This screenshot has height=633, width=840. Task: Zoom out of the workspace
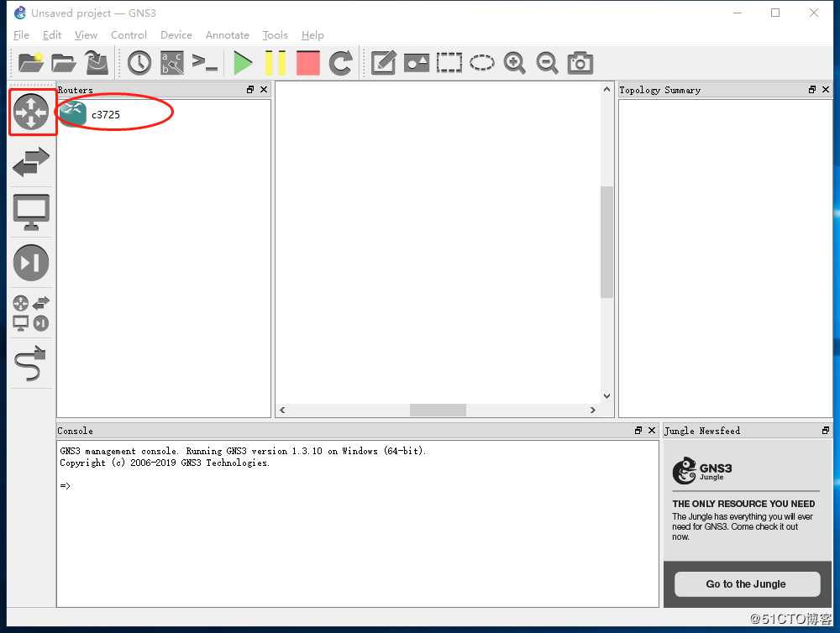pyautogui.click(x=548, y=63)
